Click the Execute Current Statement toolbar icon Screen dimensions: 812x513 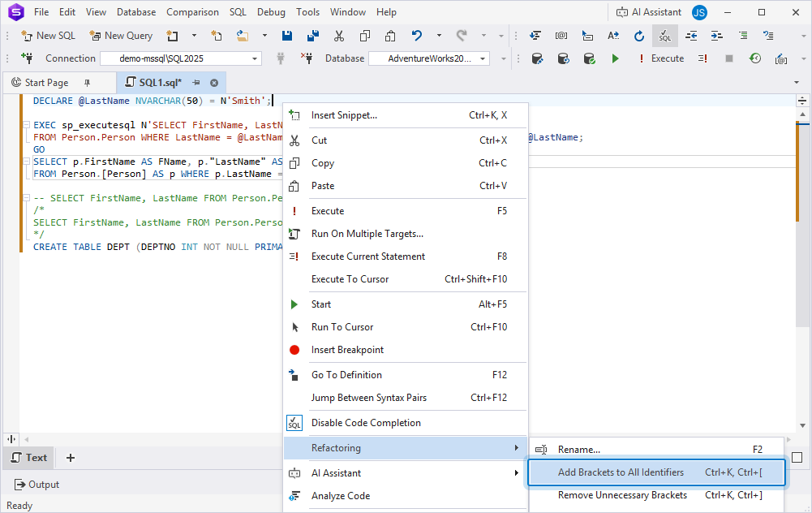(702, 58)
